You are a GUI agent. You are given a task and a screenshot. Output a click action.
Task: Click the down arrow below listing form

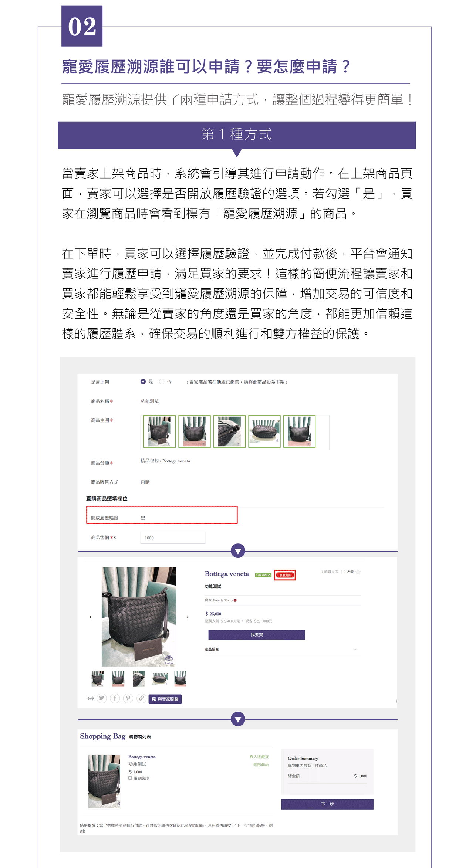pos(238,551)
